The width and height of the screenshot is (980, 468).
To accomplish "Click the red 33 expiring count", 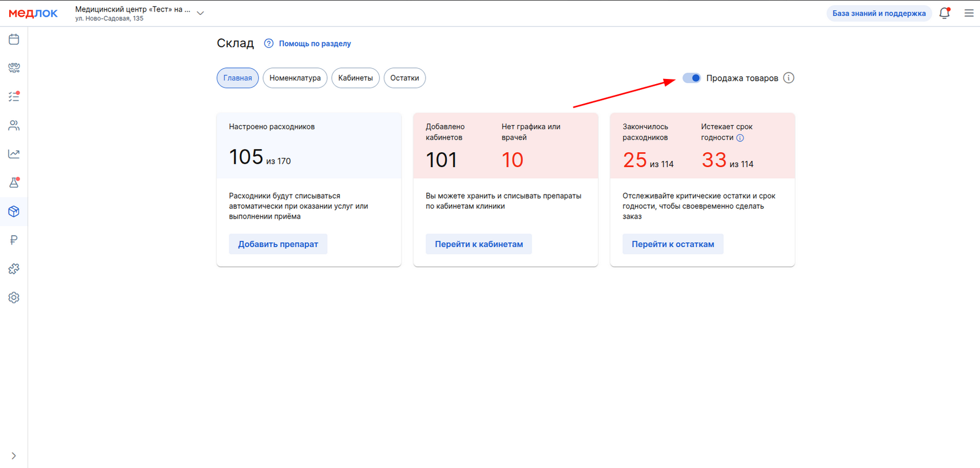I will 714,160.
